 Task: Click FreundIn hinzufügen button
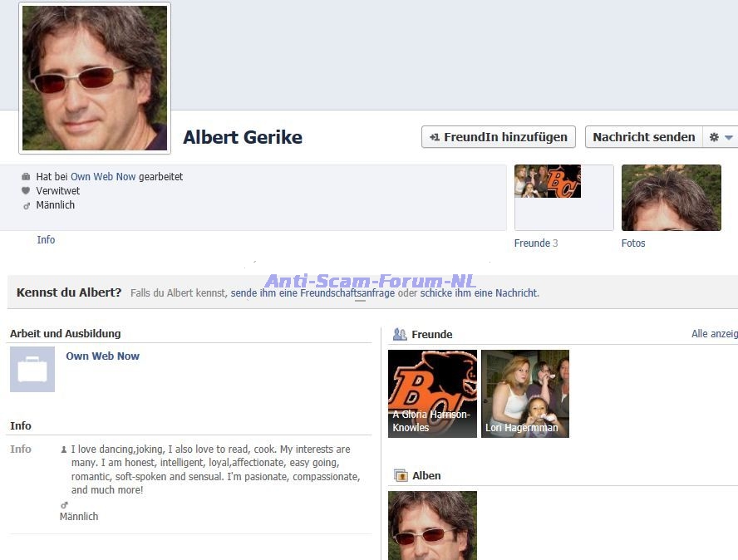[x=499, y=137]
